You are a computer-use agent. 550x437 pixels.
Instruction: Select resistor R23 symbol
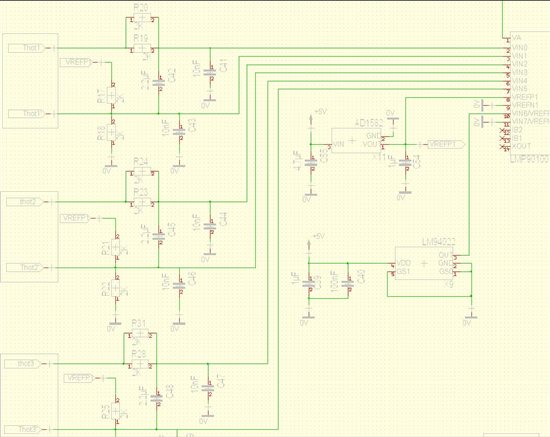coord(142,202)
